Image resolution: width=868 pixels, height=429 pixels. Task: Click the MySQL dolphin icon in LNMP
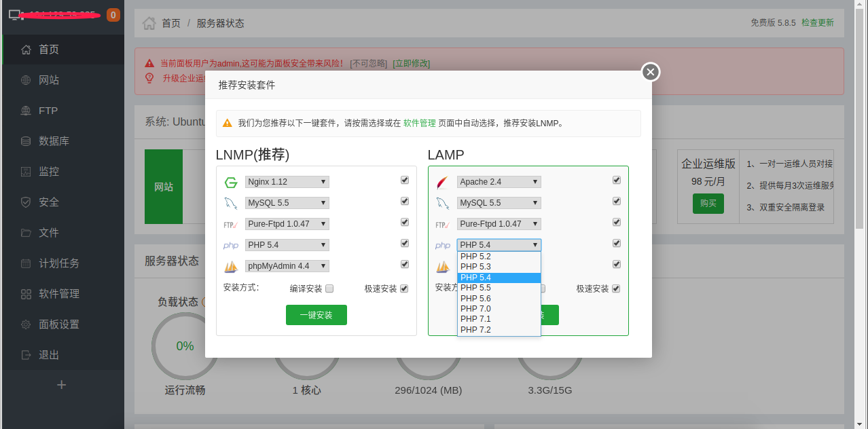[231, 203]
